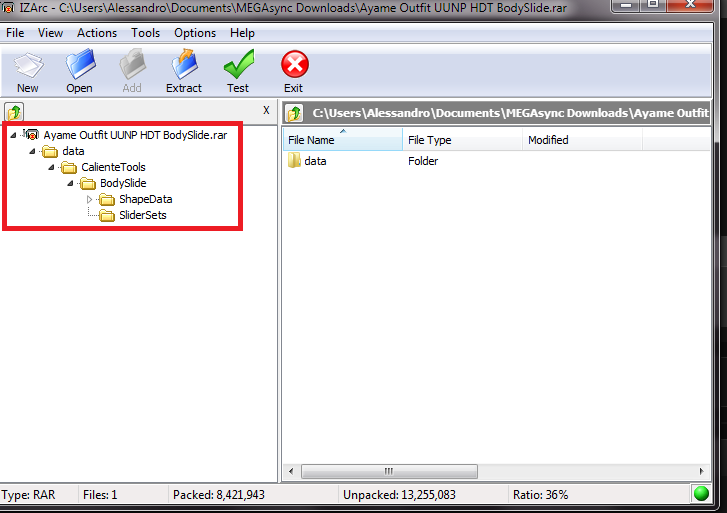
Task: Click the Type: RAR status entry
Action: tap(28, 495)
